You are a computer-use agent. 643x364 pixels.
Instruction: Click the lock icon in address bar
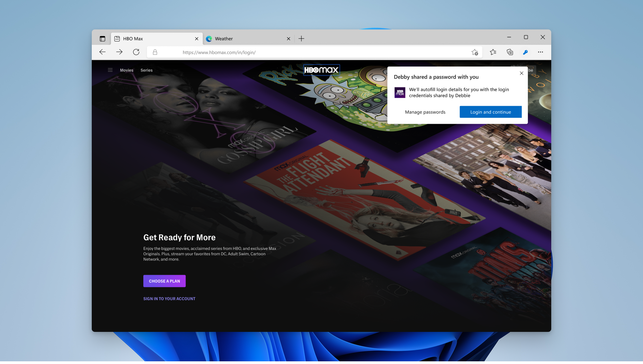pyautogui.click(x=155, y=52)
